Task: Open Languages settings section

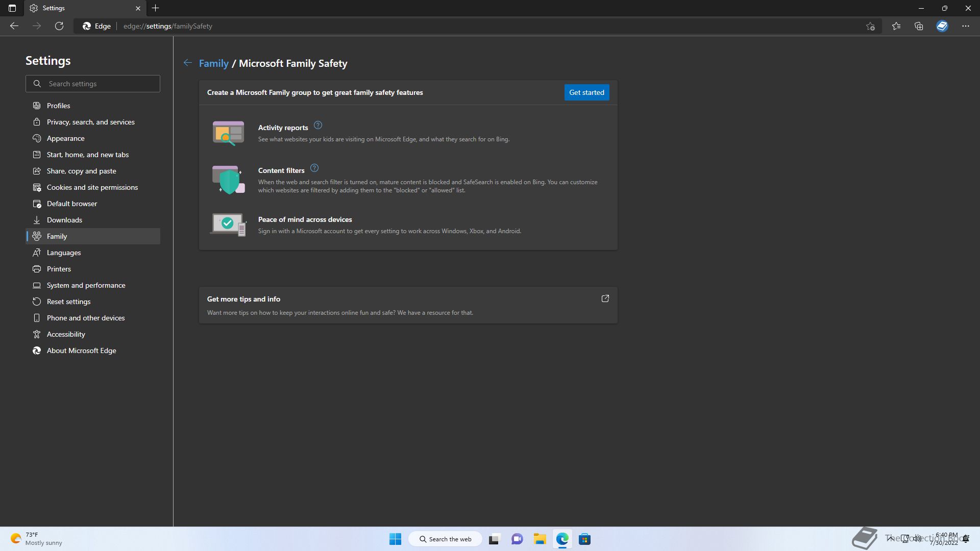Action: pyautogui.click(x=93, y=253)
